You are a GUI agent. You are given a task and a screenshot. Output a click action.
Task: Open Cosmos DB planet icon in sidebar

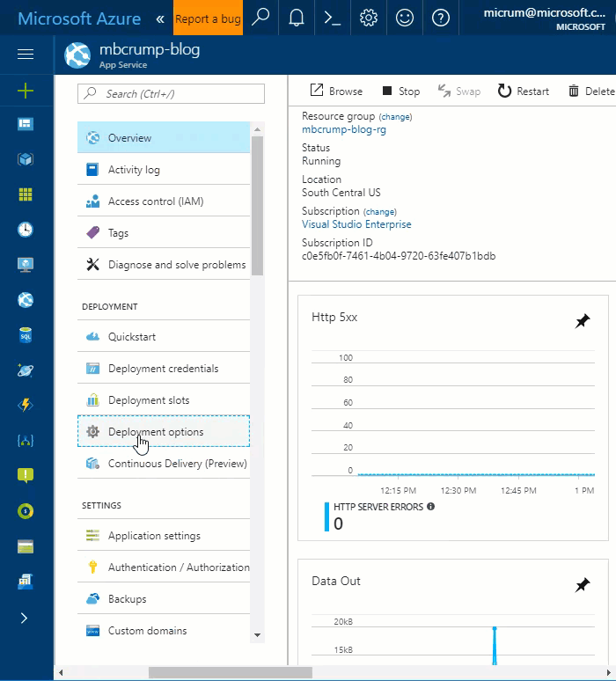coord(26,370)
